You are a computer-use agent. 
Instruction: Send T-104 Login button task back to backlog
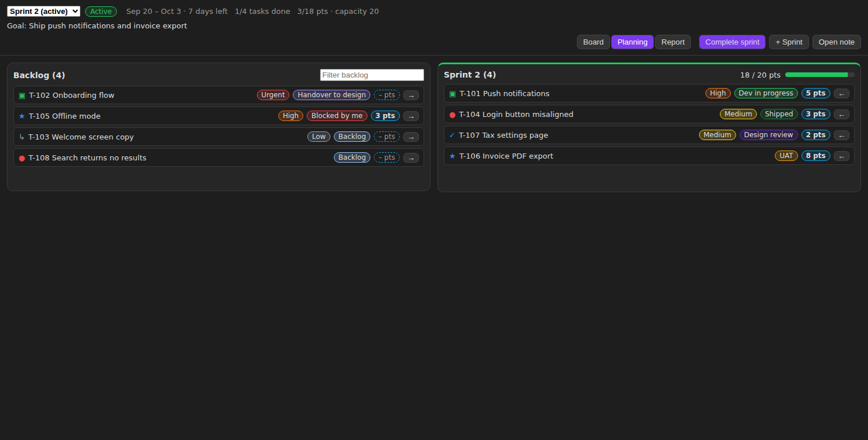(841, 115)
